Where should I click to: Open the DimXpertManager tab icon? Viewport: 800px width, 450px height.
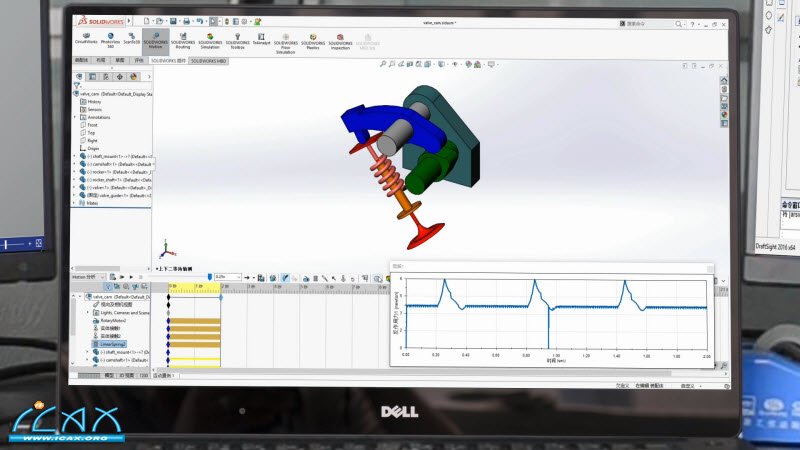pos(119,77)
